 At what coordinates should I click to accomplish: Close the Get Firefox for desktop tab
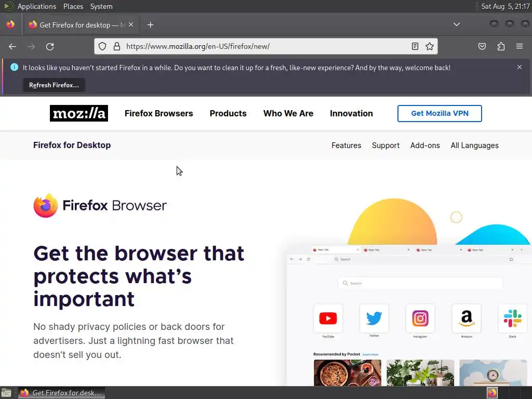[x=131, y=24]
